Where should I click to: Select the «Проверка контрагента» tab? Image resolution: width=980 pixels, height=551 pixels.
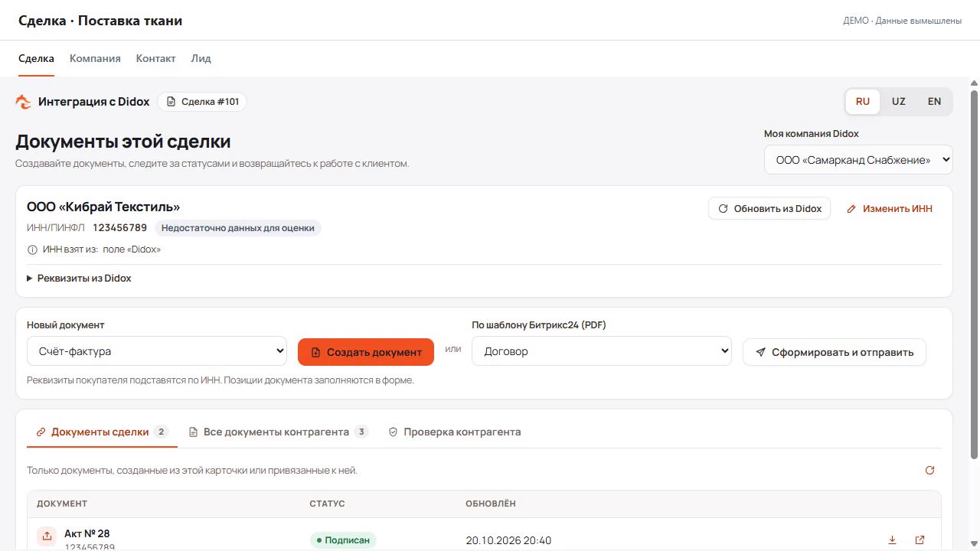tap(455, 432)
